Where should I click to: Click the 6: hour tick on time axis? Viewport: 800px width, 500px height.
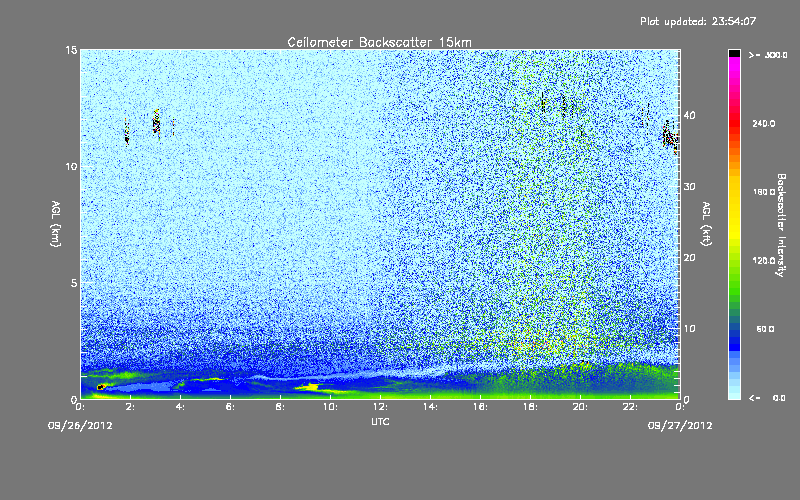[x=231, y=407]
